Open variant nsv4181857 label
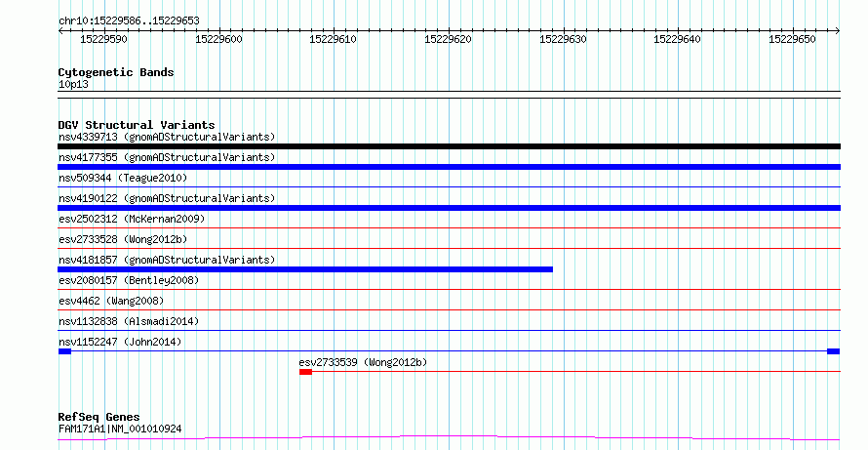Viewport: 868px width, 450px height. (167, 260)
